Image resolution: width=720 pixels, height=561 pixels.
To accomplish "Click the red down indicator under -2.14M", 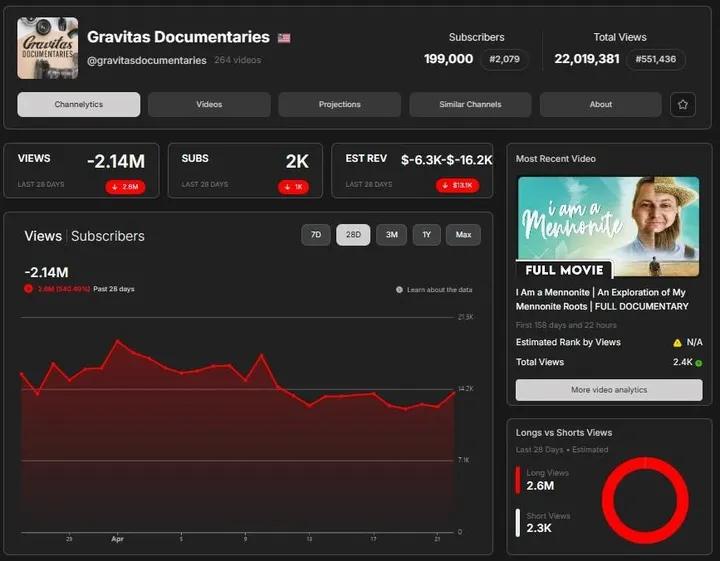I will [28, 289].
